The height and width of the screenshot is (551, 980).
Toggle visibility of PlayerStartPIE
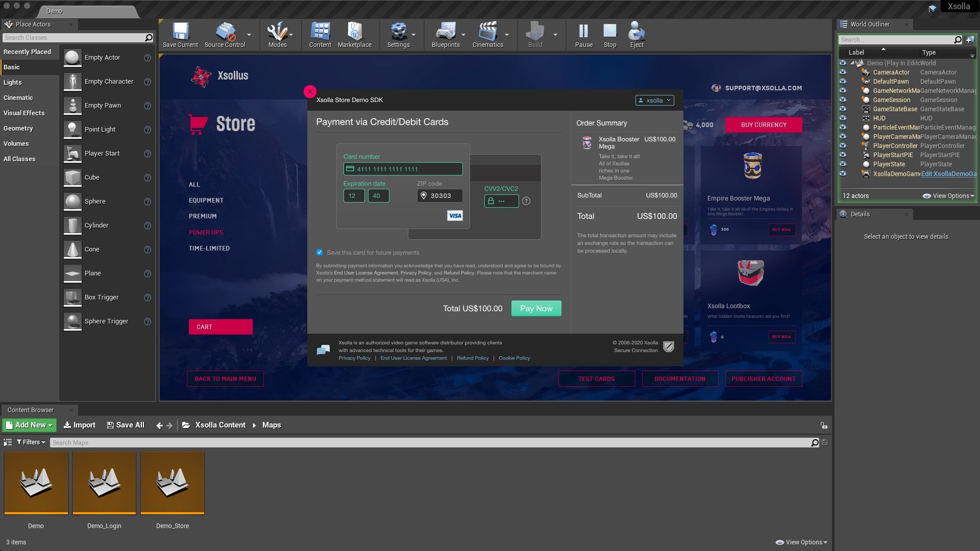(843, 155)
